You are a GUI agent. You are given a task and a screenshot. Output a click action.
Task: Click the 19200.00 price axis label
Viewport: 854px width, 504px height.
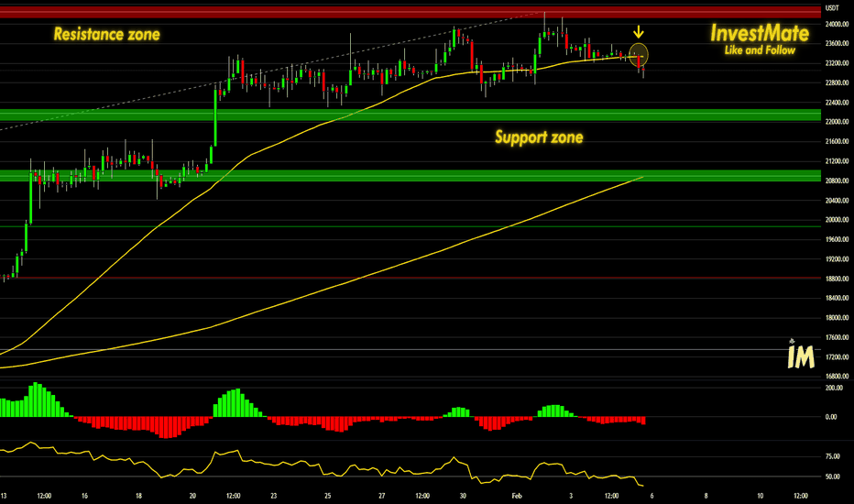point(837,259)
